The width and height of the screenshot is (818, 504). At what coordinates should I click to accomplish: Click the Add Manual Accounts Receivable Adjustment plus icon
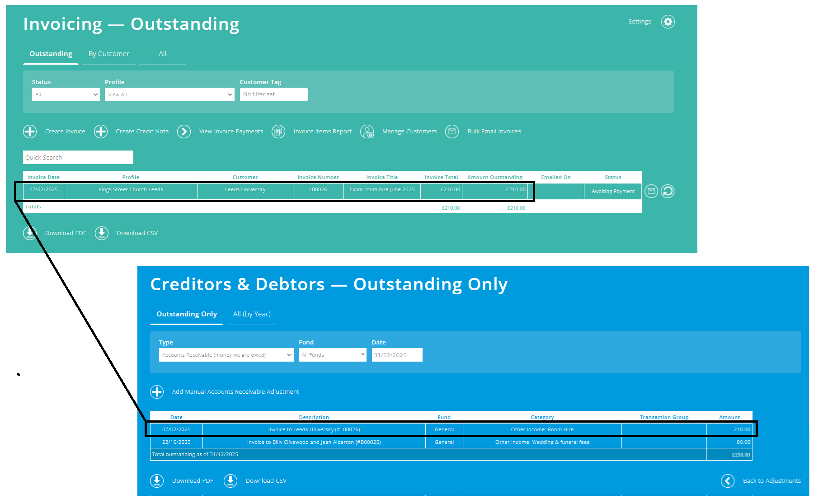(x=157, y=391)
